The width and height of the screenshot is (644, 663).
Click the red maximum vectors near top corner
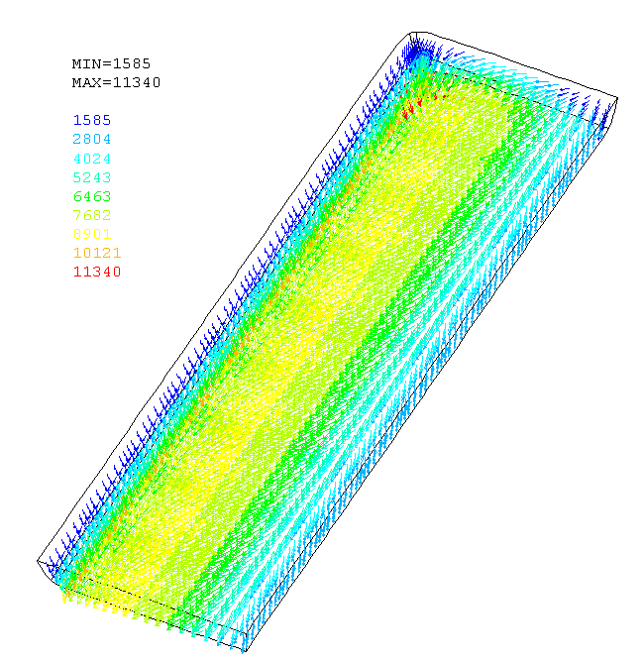(x=416, y=105)
